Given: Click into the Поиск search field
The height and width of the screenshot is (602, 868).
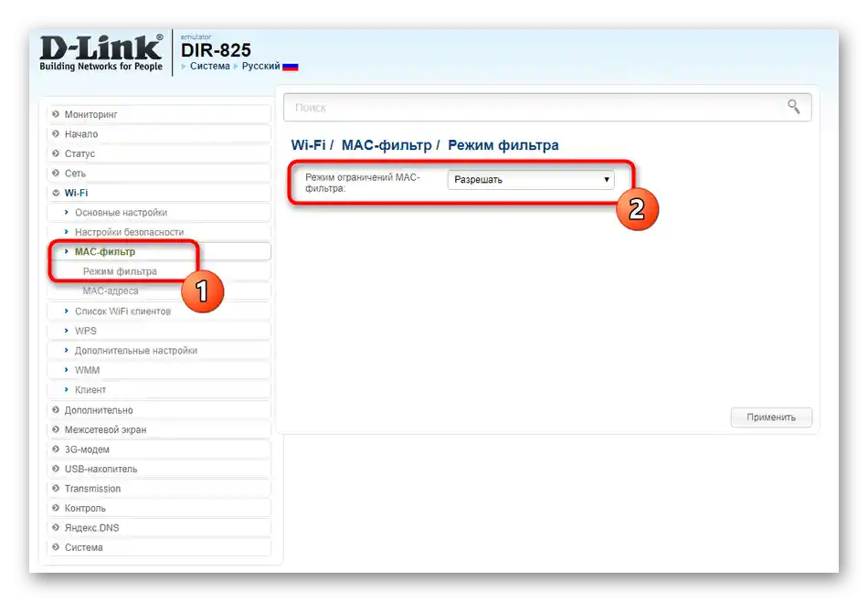Looking at the screenshot, I should click(x=547, y=108).
